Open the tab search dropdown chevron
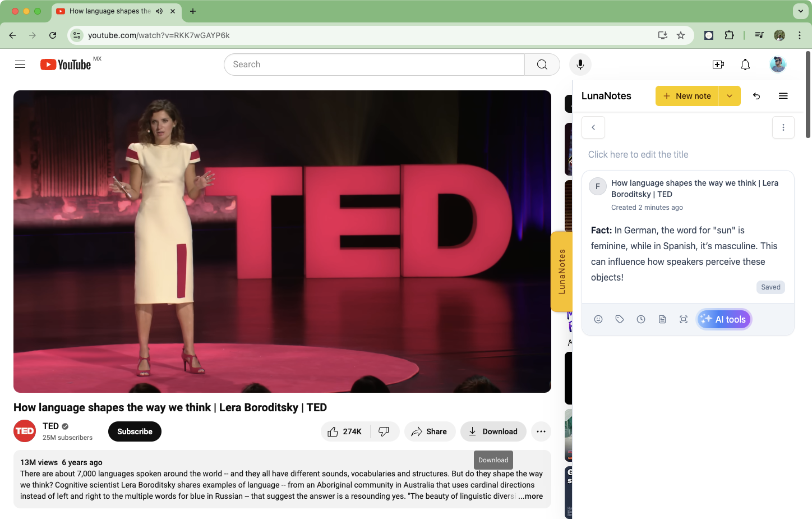The width and height of the screenshot is (812, 519). tap(800, 11)
